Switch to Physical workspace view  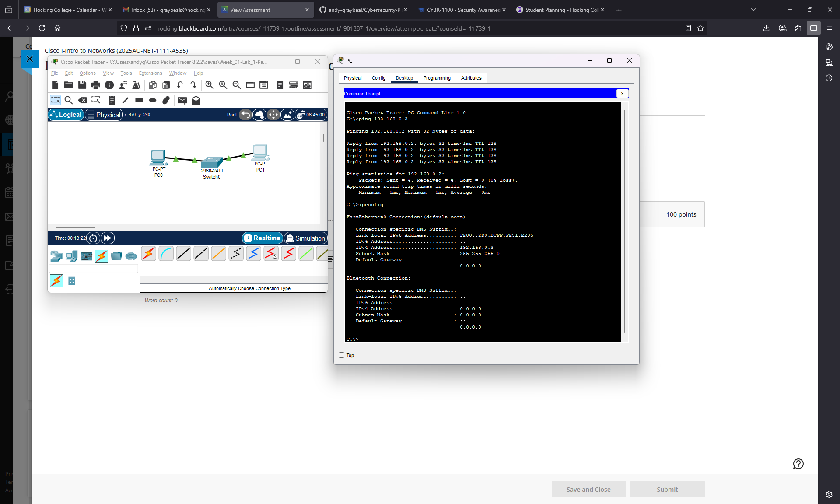(x=104, y=115)
